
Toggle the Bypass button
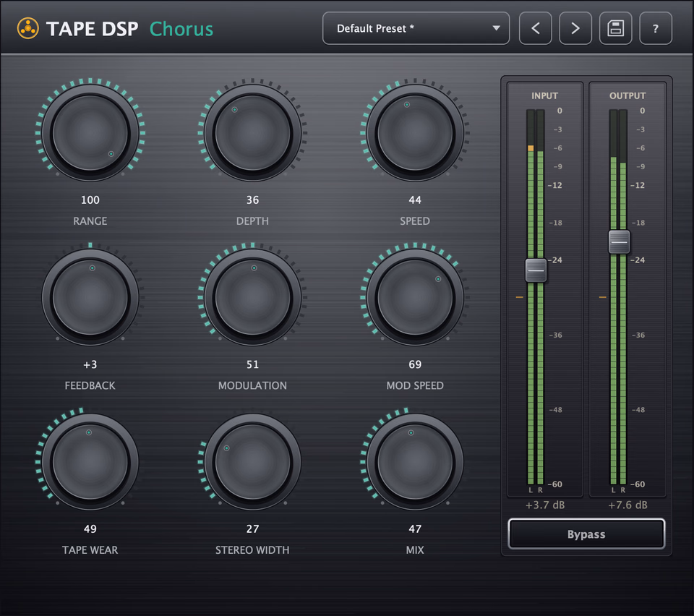pyautogui.click(x=586, y=534)
